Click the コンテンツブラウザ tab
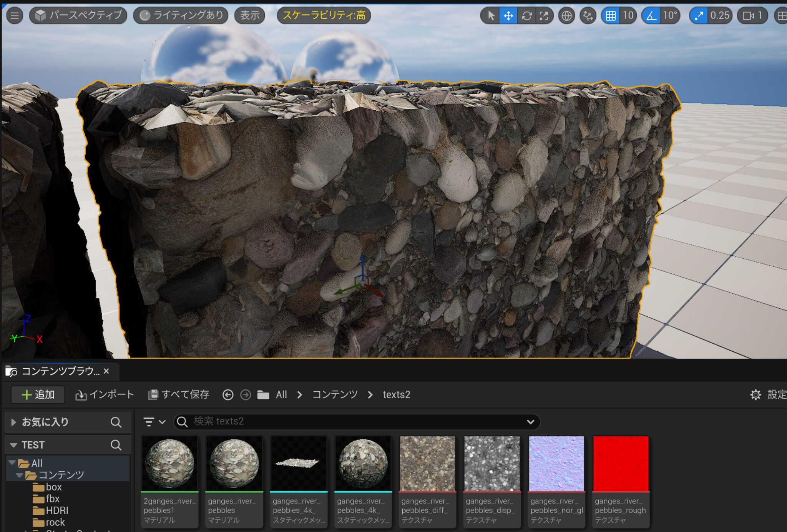The image size is (787, 532). click(x=60, y=371)
